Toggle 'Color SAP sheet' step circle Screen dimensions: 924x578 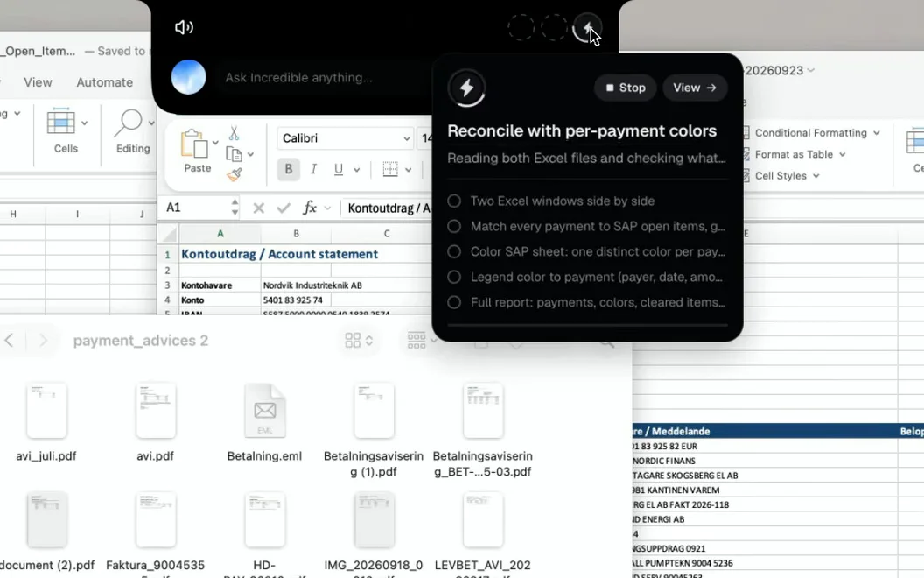(x=454, y=251)
